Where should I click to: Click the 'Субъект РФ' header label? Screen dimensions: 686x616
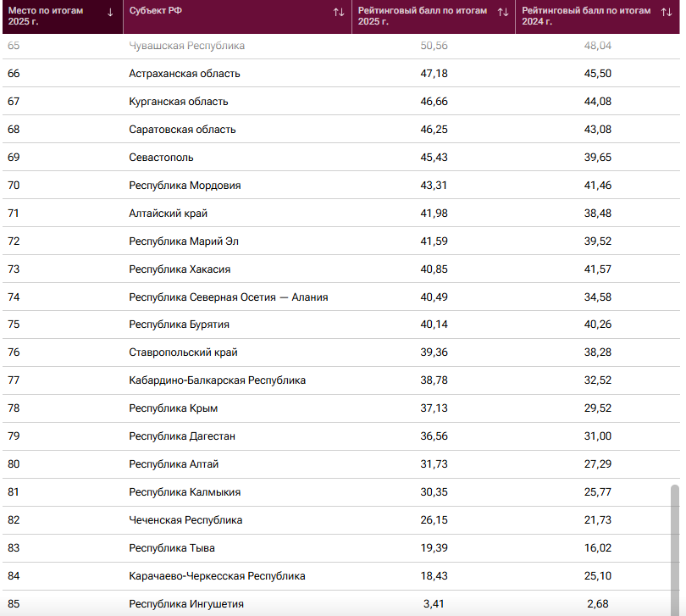point(156,10)
